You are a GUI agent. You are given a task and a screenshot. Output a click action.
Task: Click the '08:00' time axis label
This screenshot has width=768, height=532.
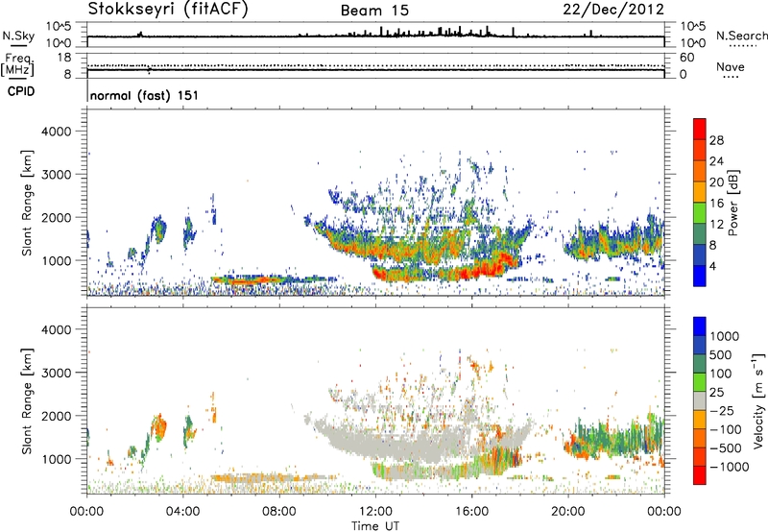pos(279,512)
